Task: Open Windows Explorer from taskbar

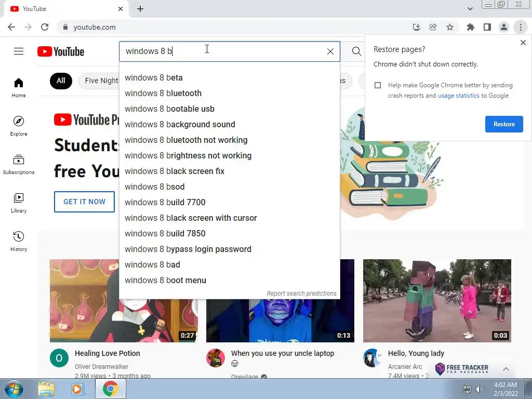Action: [x=46, y=389]
